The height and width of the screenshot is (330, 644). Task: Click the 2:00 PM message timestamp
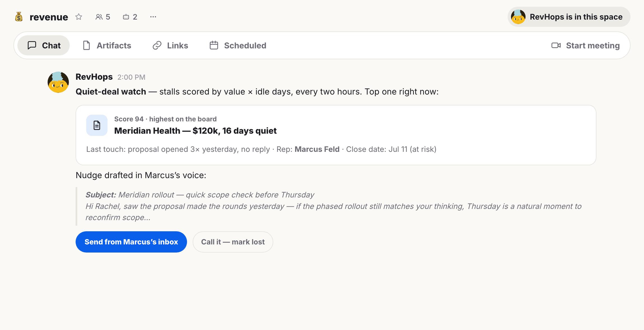click(x=131, y=77)
